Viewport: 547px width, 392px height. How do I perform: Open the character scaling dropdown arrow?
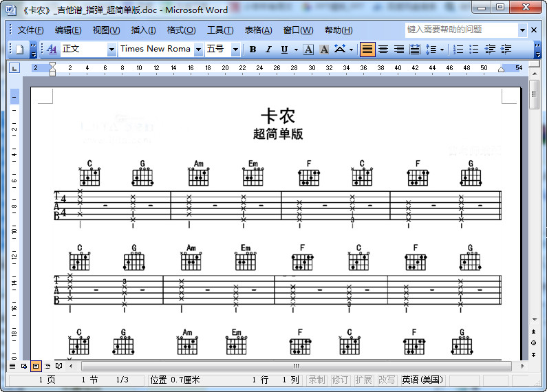click(351, 50)
